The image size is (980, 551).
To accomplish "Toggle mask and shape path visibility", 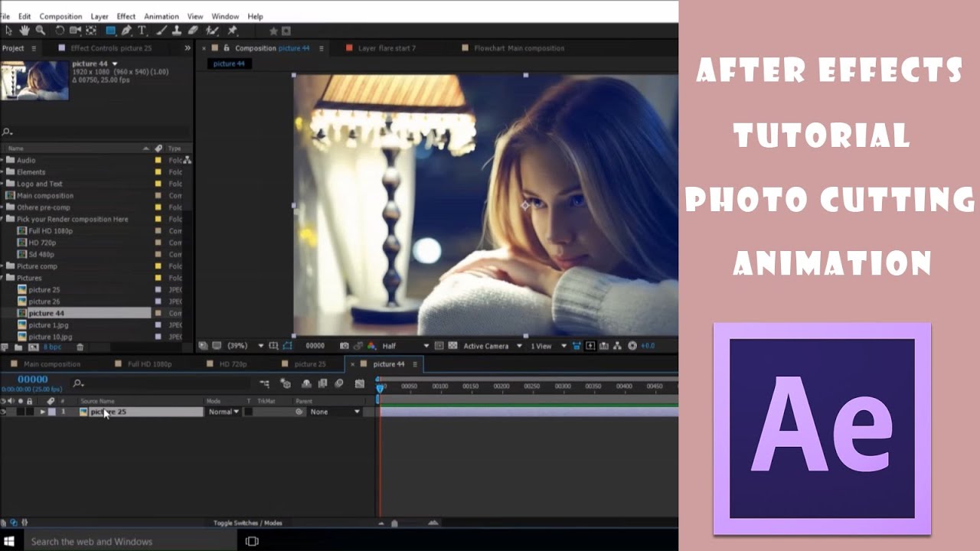I will (x=287, y=346).
